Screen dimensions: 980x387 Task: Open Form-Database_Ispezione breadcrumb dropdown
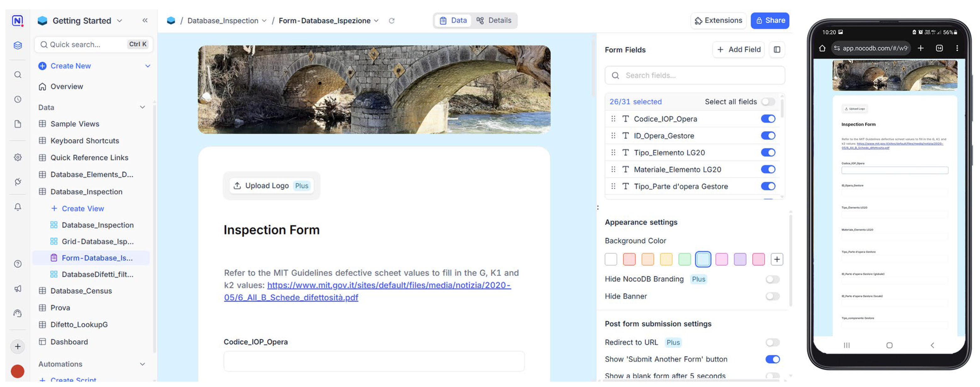tap(376, 20)
